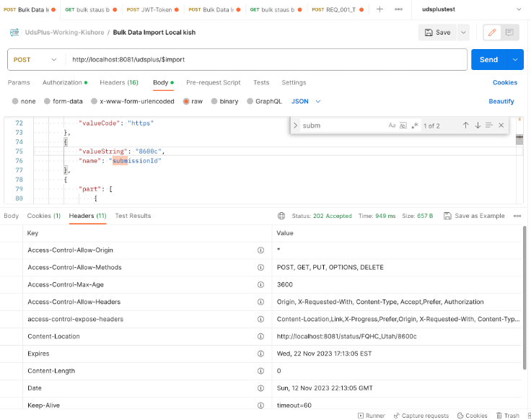Open the Authorization tab
The height and width of the screenshot is (420, 531).
[x=65, y=83]
